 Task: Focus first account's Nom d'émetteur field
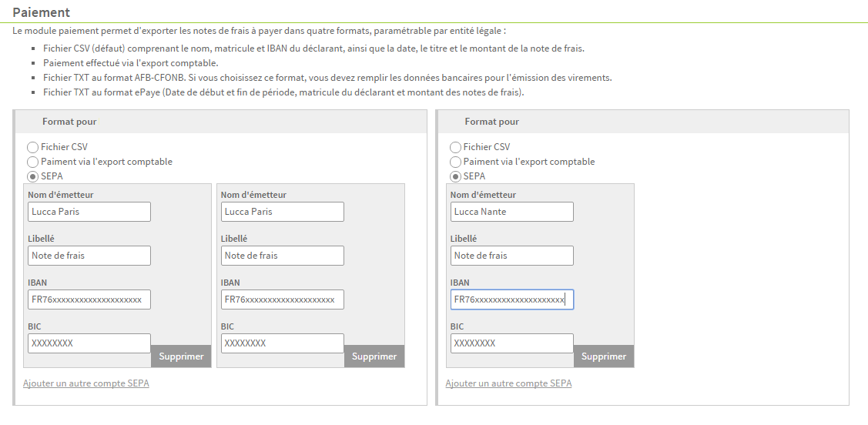(x=89, y=212)
